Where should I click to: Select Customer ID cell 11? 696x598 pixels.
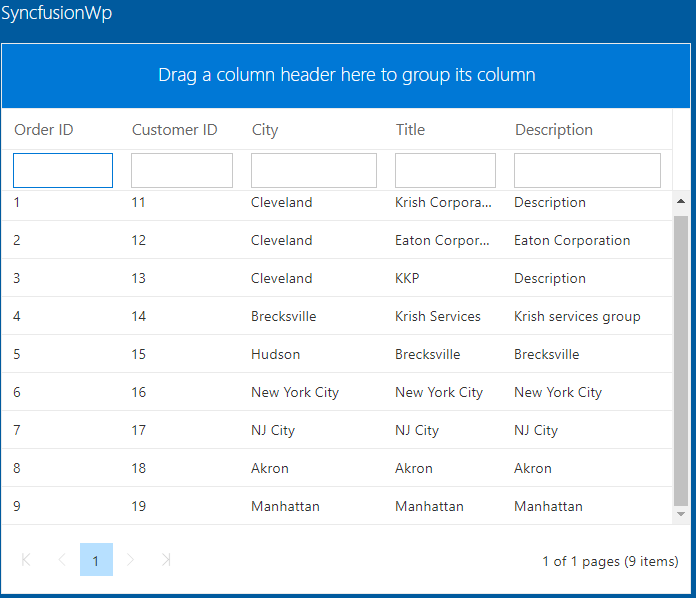tap(138, 202)
